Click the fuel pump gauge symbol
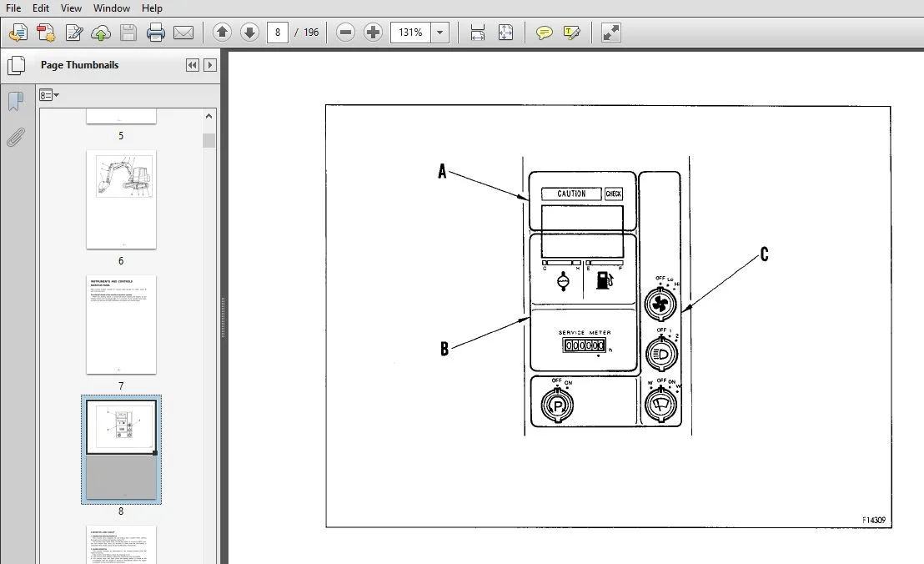The width and height of the screenshot is (924, 564). pyautogui.click(x=605, y=280)
